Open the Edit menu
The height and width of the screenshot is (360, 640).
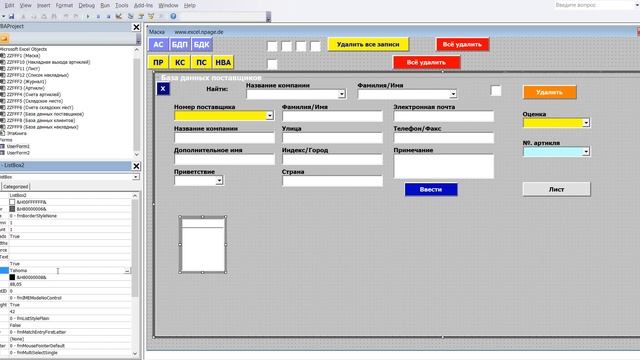coord(9,5)
